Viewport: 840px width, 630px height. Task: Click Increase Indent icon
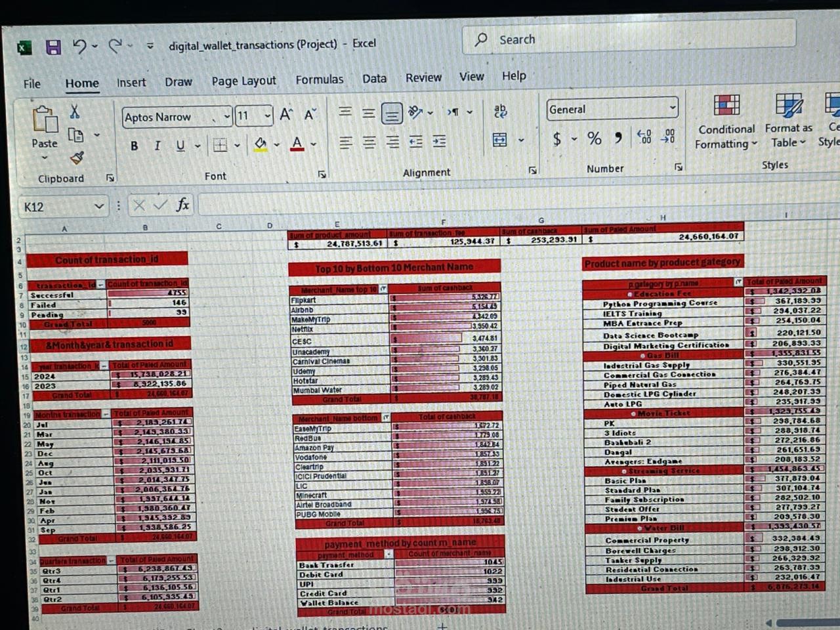click(440, 141)
